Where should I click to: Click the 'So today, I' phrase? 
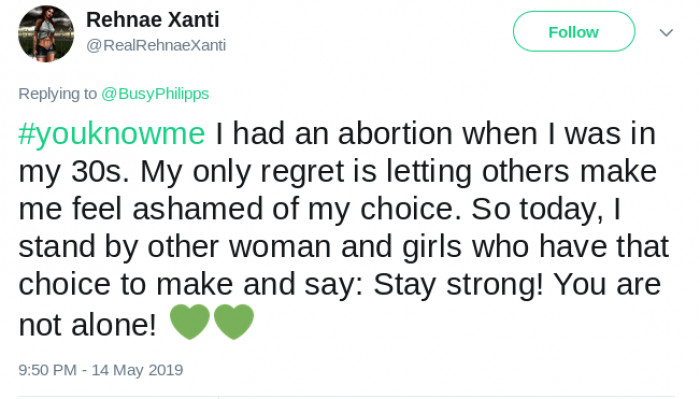546,209
